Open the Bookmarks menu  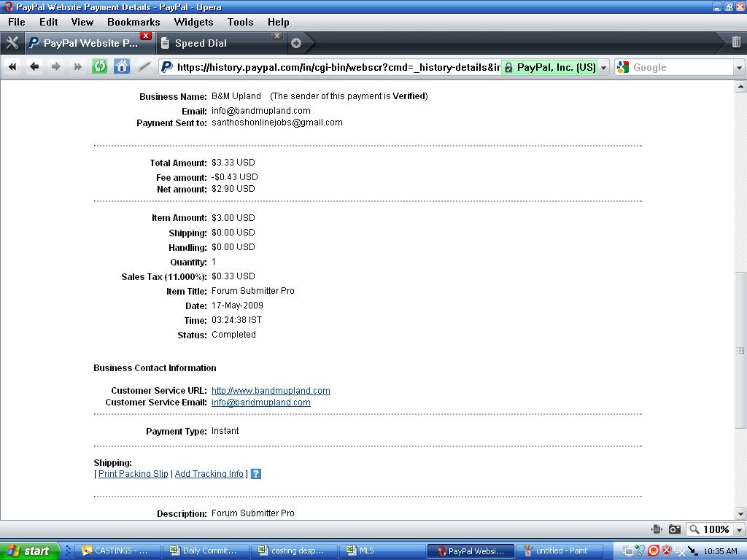133,22
